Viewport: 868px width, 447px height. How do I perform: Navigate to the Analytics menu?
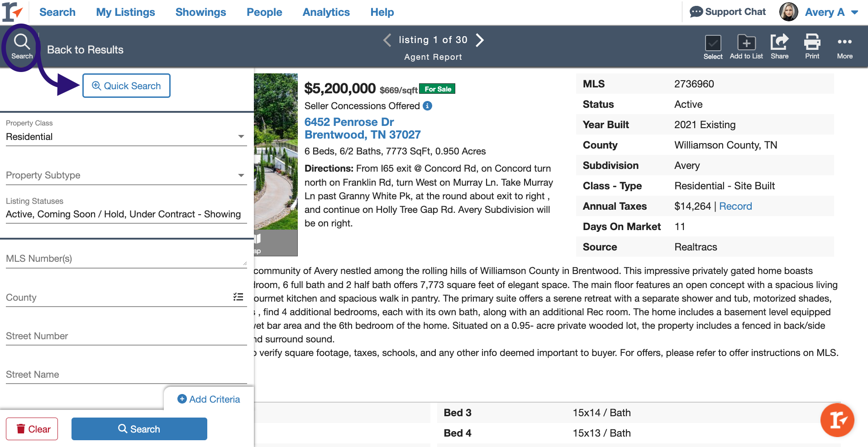coord(326,12)
